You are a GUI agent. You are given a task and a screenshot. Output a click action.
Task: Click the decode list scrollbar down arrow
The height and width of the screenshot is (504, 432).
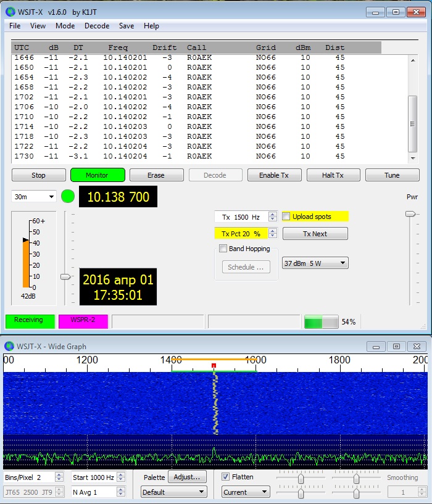click(413, 158)
